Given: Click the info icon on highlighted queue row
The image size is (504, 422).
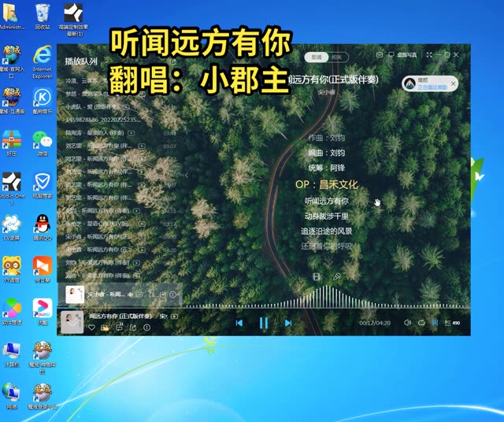Looking at the screenshot, I should click(173, 294).
